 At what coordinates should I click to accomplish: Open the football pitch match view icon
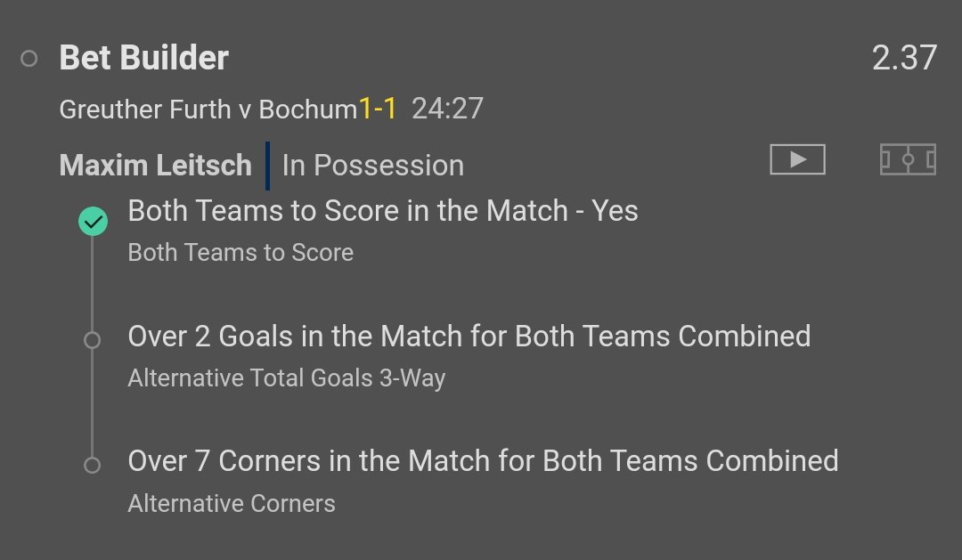(x=908, y=159)
